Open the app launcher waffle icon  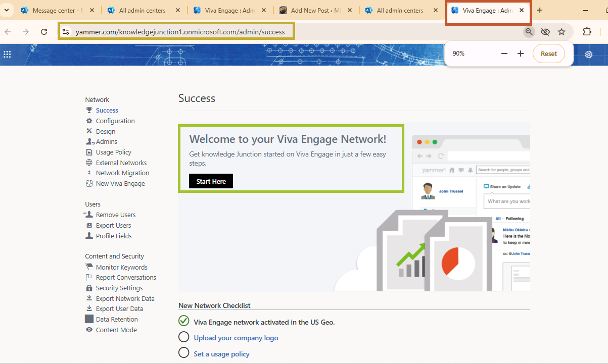tap(7, 55)
